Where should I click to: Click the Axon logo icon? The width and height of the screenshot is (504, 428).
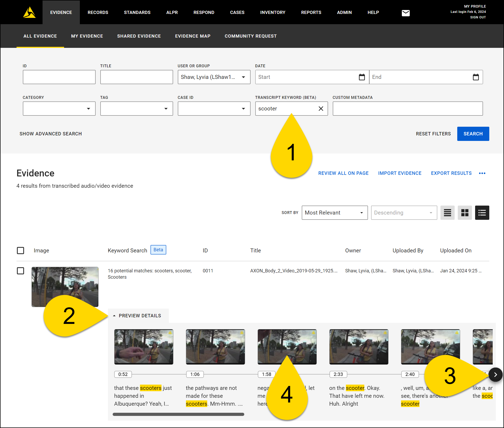(29, 12)
